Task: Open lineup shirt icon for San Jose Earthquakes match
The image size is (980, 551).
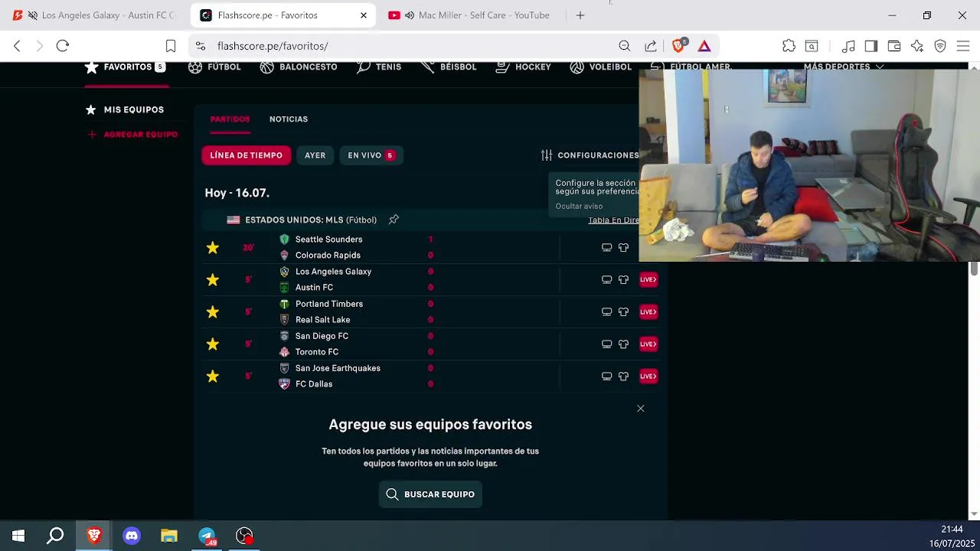Action: [x=623, y=376]
